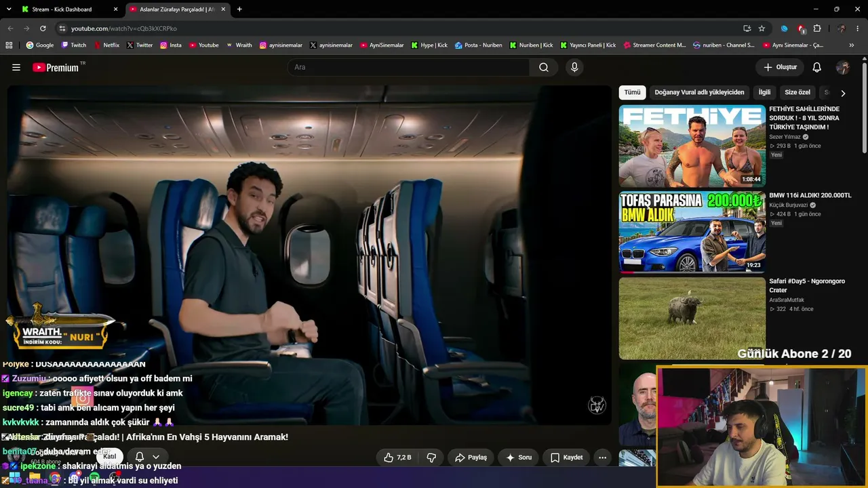Click the Chrome address bar URL
868x488 pixels.
click(x=124, y=28)
